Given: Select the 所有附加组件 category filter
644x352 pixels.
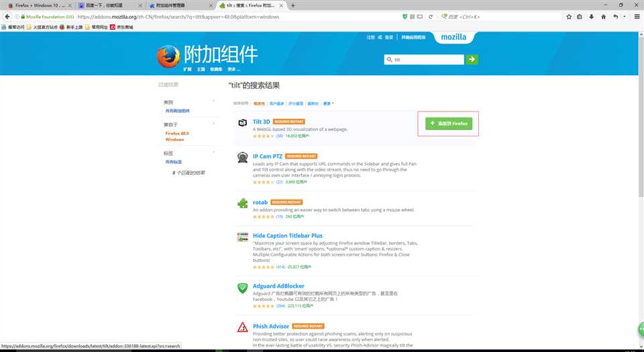Looking at the screenshot, I should coord(177,111).
